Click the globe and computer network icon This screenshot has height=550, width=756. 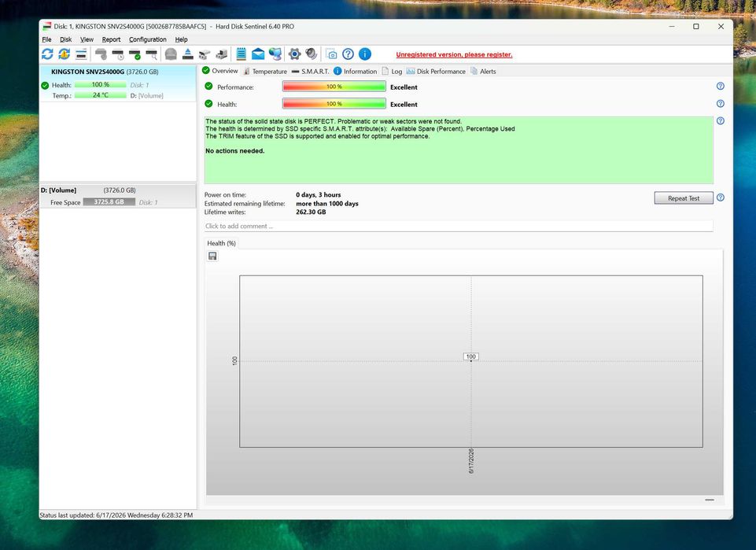pos(275,54)
